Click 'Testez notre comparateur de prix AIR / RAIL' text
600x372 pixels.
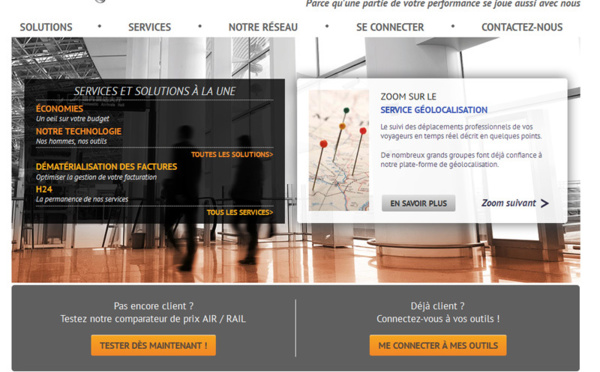click(153, 319)
